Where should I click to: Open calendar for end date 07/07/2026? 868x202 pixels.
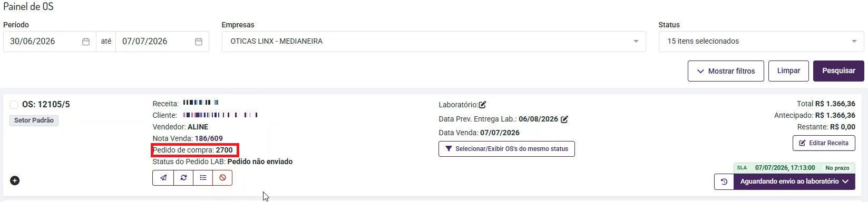point(199,42)
